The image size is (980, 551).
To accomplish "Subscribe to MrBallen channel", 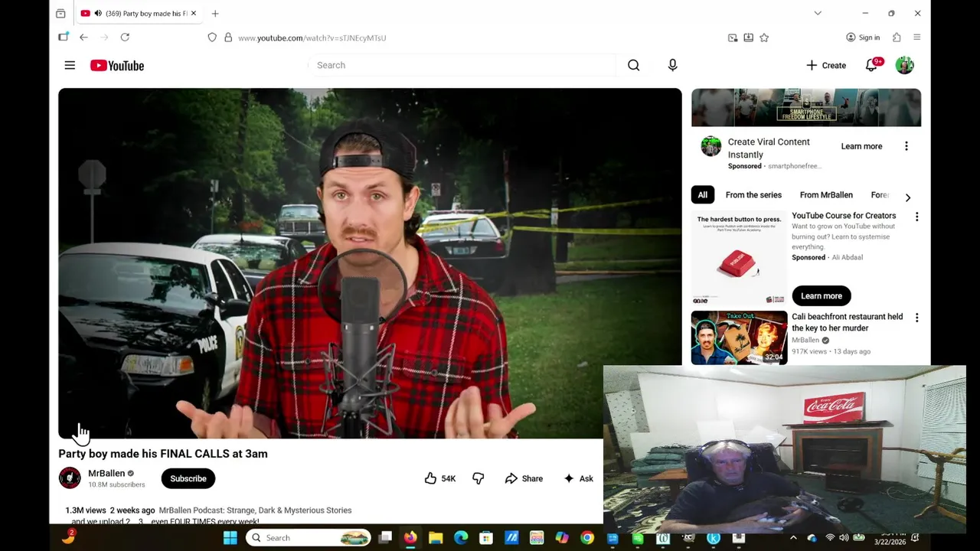I will (x=188, y=478).
